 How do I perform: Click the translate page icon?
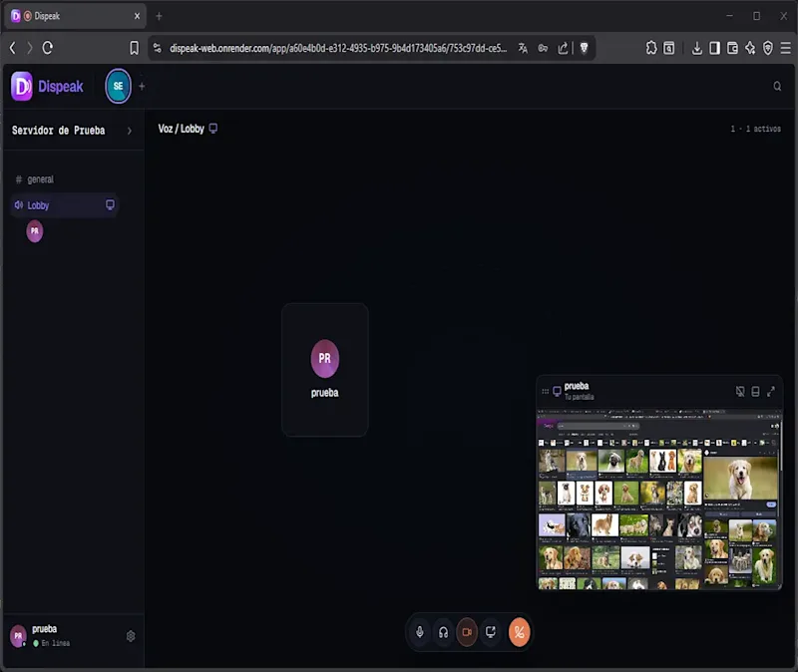[523, 48]
